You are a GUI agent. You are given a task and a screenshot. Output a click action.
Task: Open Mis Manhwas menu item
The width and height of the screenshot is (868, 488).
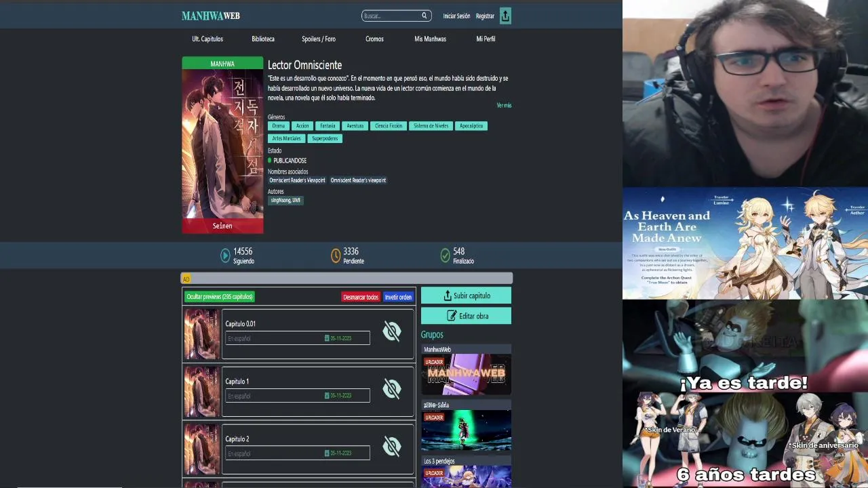click(430, 39)
